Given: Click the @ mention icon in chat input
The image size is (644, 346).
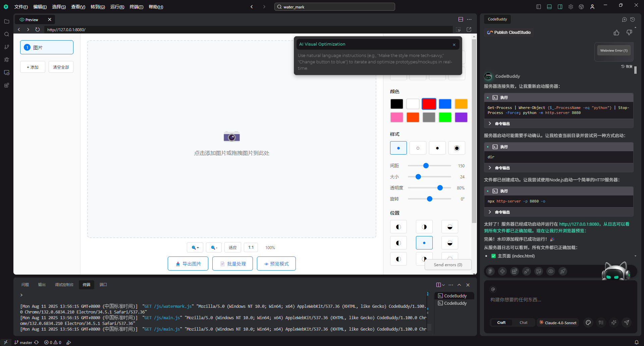Looking at the screenshot, I should point(493,289).
